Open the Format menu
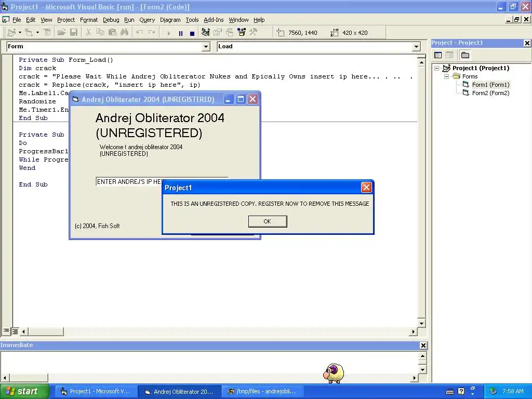The width and height of the screenshot is (532, 399). coord(88,20)
